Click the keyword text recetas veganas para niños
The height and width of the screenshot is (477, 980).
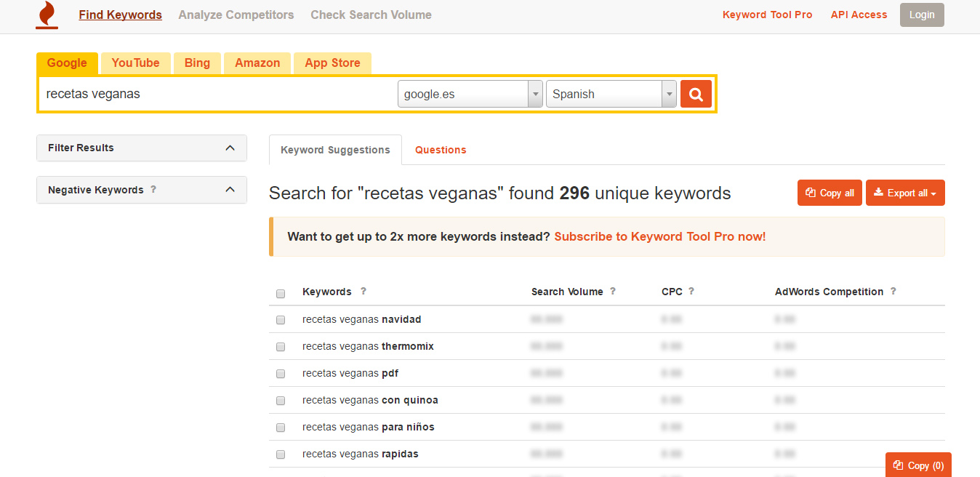click(x=369, y=427)
